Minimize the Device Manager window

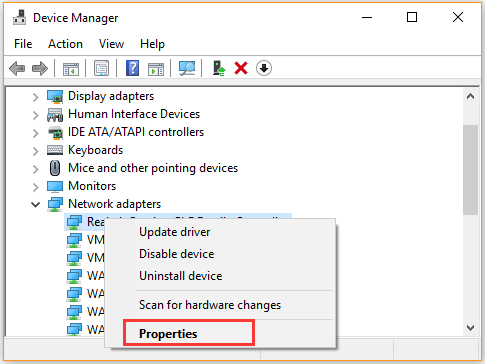tap(367, 17)
